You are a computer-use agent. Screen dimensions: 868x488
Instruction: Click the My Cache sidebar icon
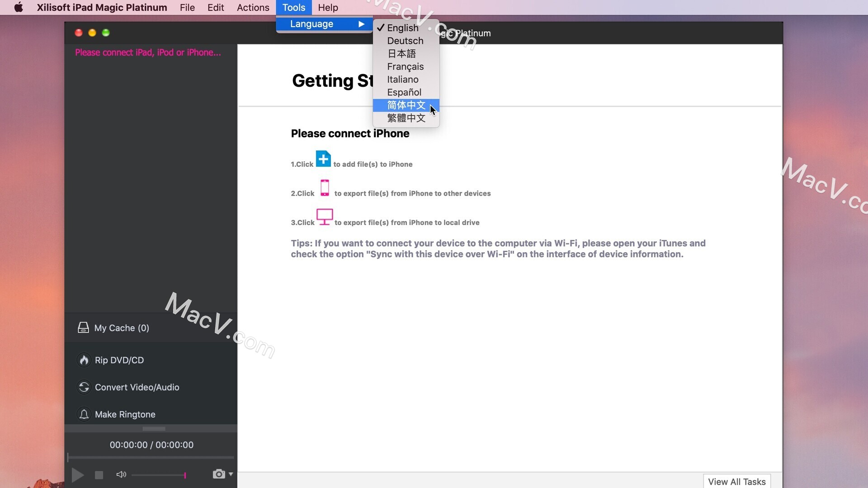pos(83,328)
